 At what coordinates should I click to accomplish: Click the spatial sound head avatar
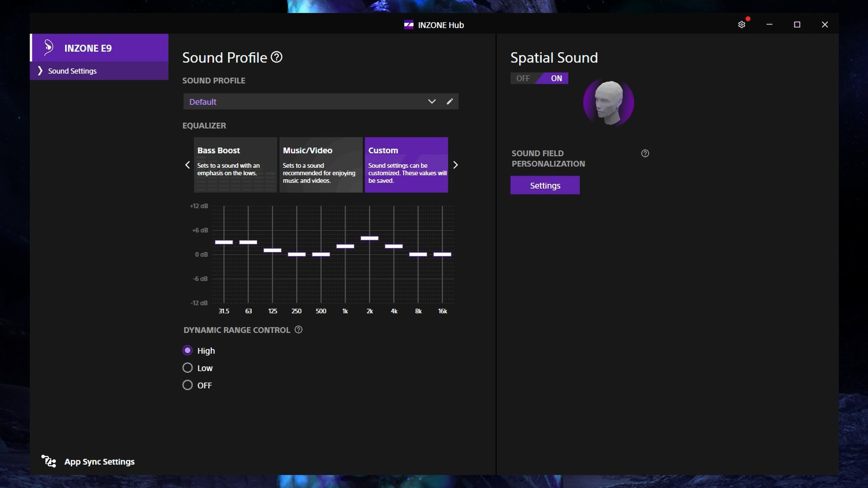point(609,103)
